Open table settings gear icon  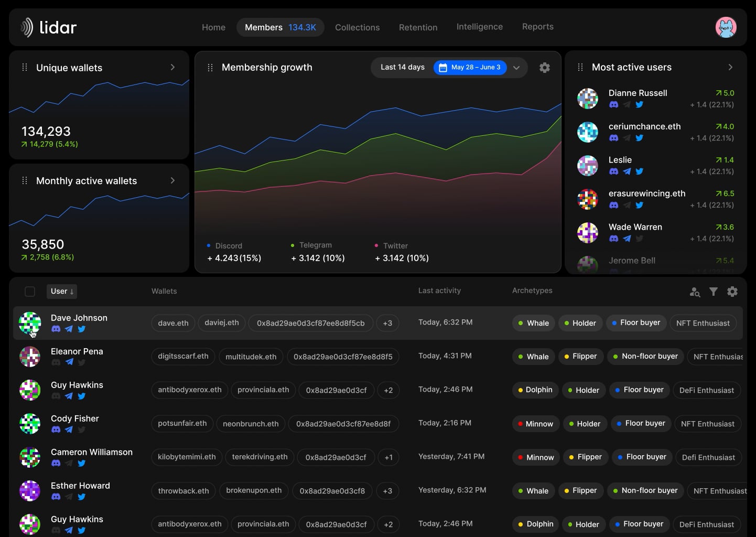point(732,292)
